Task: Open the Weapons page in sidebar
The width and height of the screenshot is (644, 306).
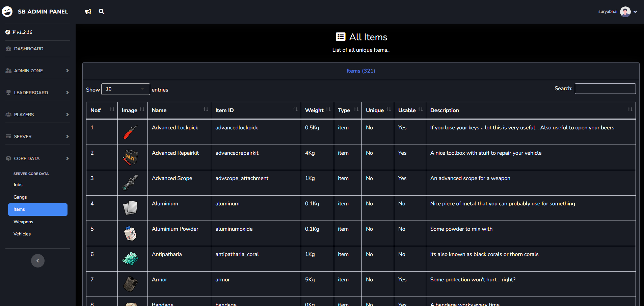Action: tap(23, 222)
